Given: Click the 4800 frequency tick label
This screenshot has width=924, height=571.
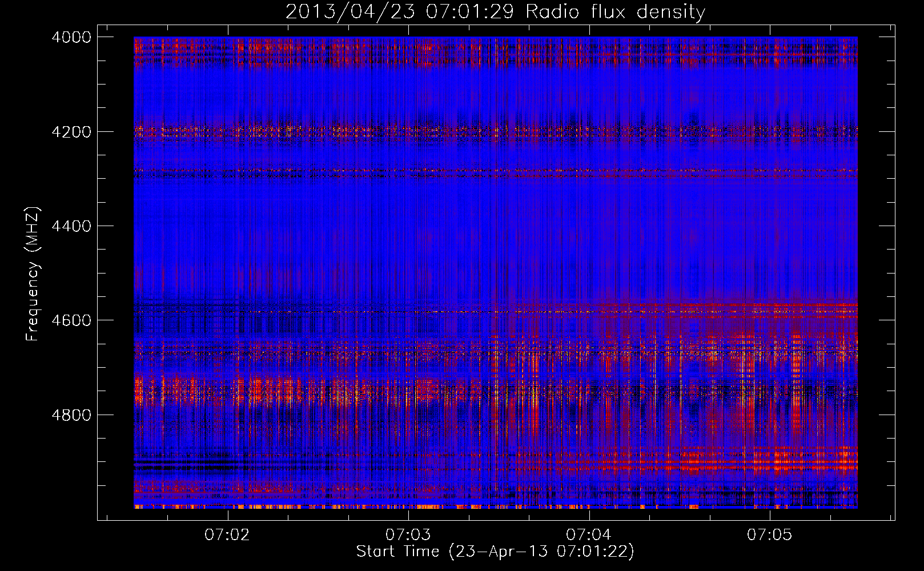Looking at the screenshot, I should coord(71,415).
